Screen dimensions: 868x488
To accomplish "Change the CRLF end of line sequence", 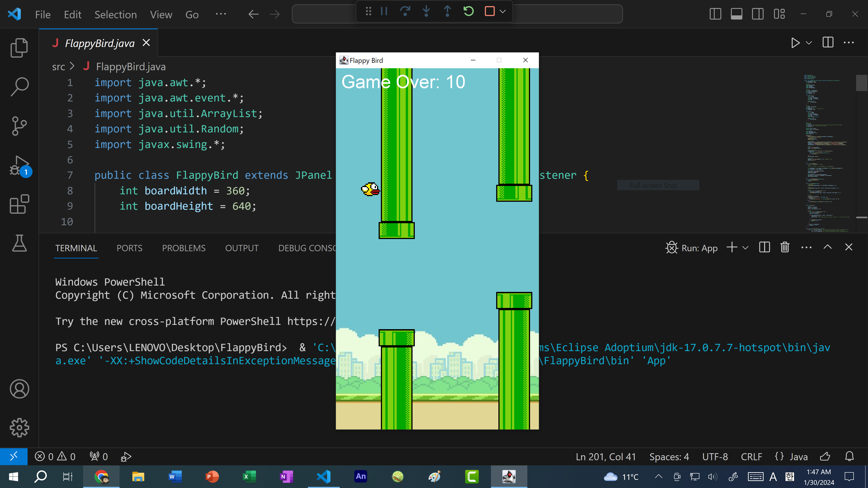I will coord(751,457).
